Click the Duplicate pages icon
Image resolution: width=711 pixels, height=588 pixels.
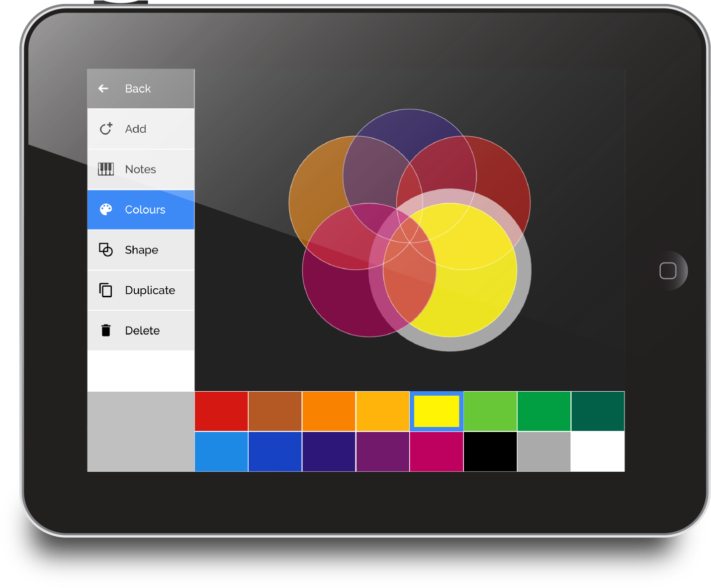tap(106, 290)
